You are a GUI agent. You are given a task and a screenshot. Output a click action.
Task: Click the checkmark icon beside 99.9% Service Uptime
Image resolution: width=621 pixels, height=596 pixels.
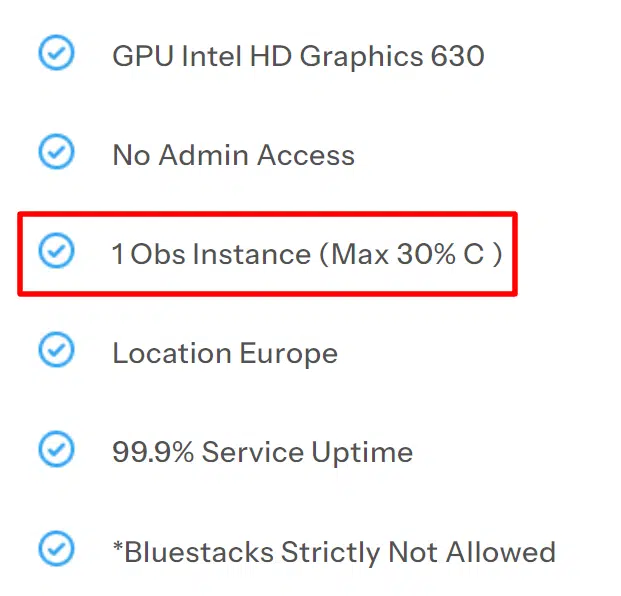[x=56, y=450]
